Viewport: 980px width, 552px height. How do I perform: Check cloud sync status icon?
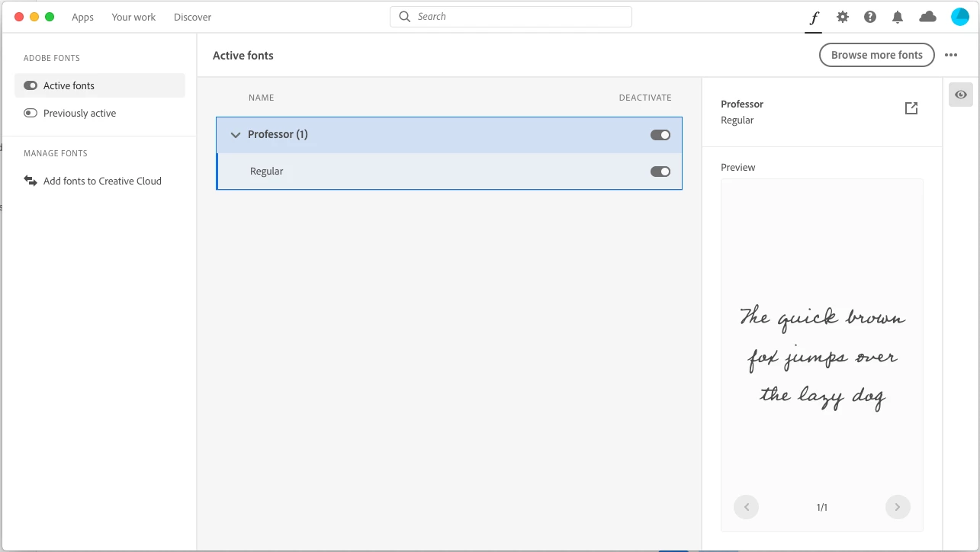[927, 17]
